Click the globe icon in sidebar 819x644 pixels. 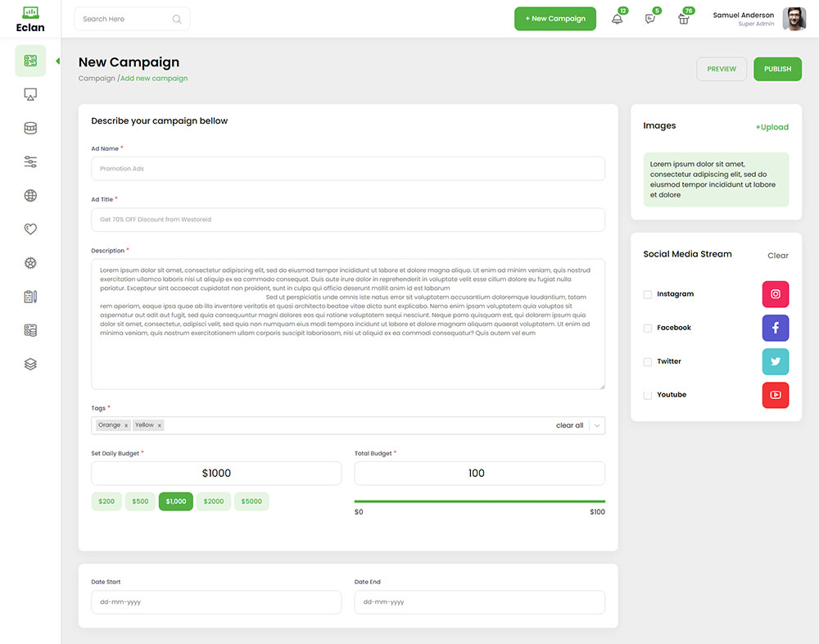[x=30, y=196]
